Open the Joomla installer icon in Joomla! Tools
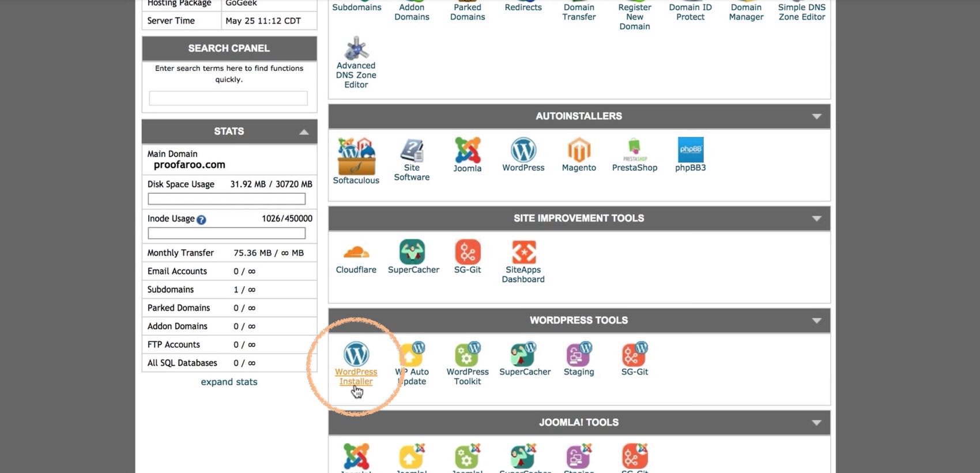The width and height of the screenshot is (980, 473). click(x=356, y=456)
